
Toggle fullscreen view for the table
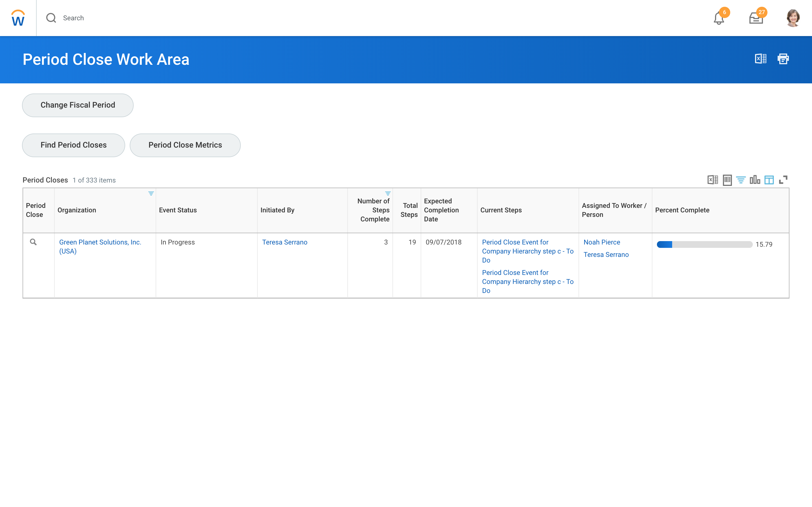click(x=783, y=180)
